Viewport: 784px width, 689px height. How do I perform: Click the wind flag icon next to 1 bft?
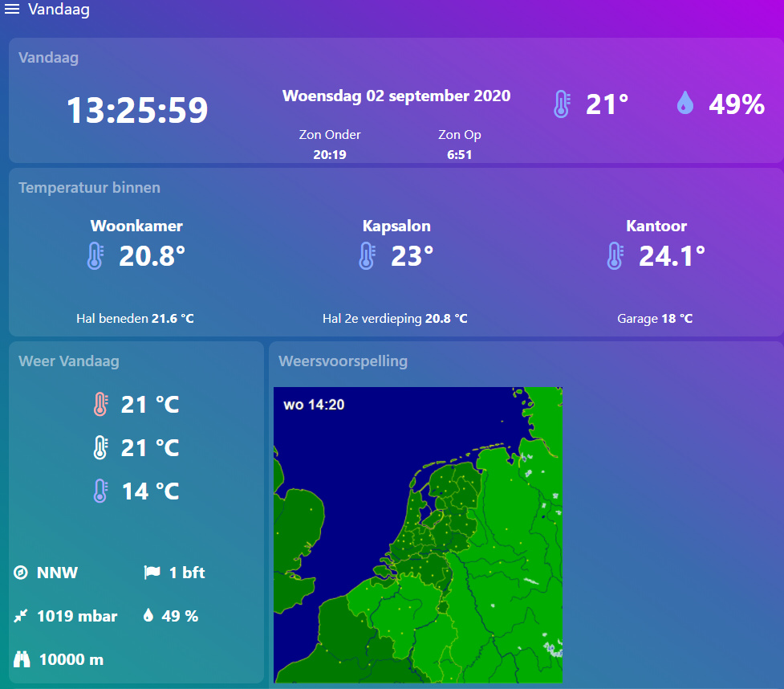coord(152,572)
